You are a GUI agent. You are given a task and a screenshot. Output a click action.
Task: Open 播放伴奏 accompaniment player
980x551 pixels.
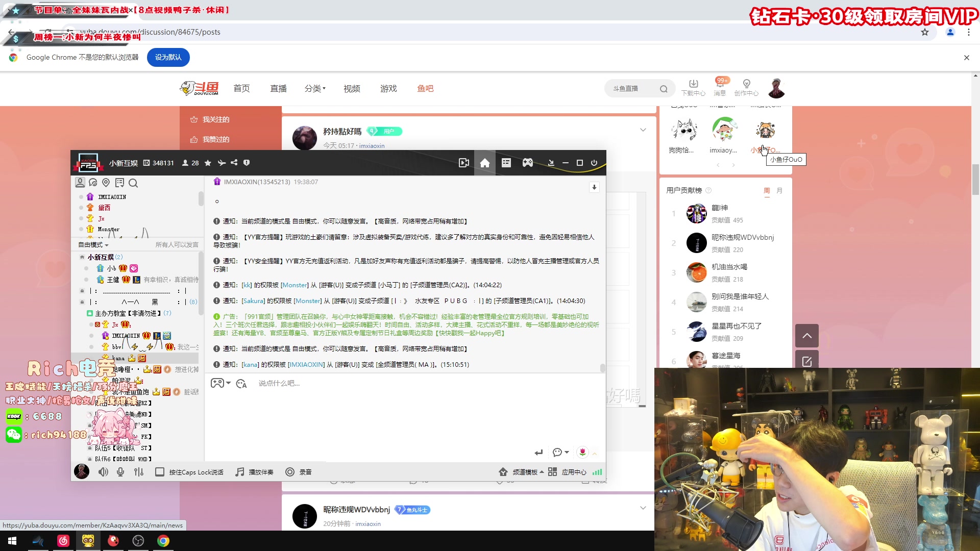[255, 472]
